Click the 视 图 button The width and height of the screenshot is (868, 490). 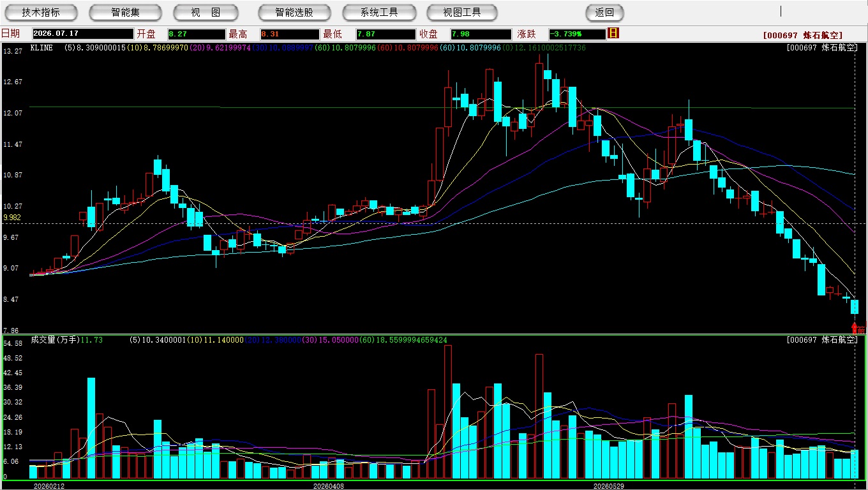click(206, 13)
